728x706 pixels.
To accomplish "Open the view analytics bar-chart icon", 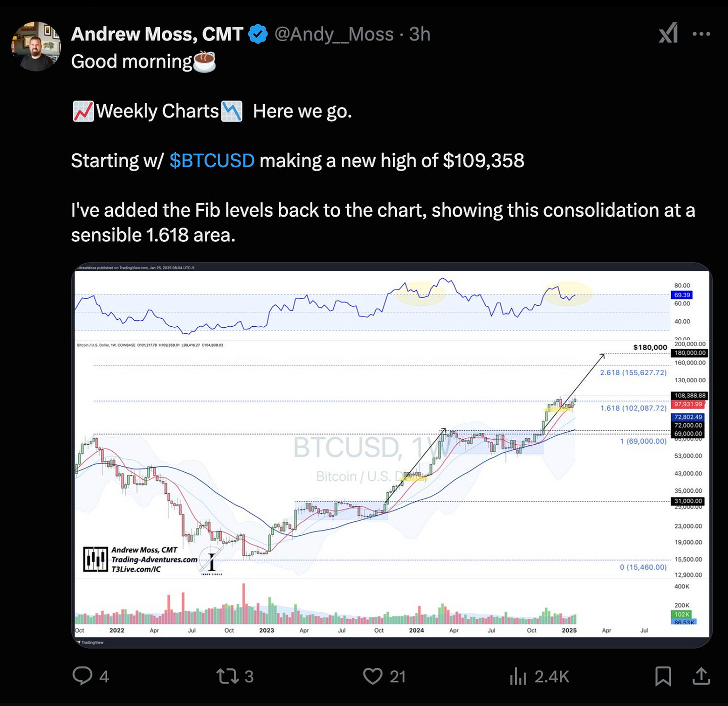I will coord(519,676).
